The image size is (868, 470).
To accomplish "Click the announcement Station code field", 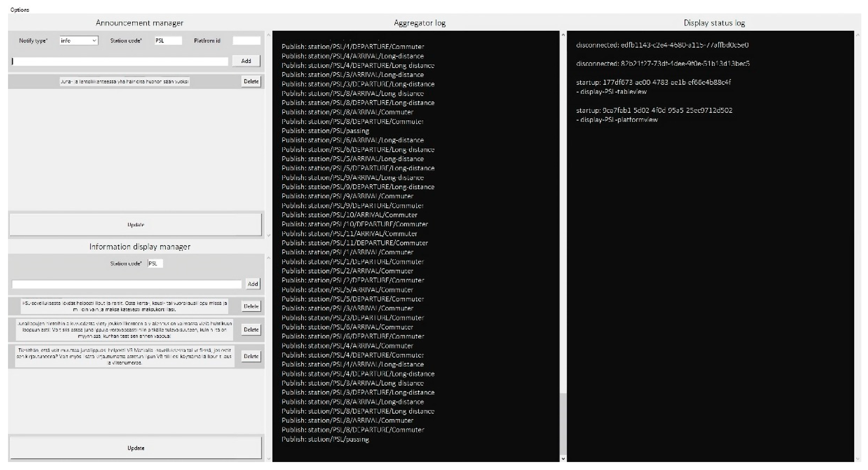I will [168, 41].
